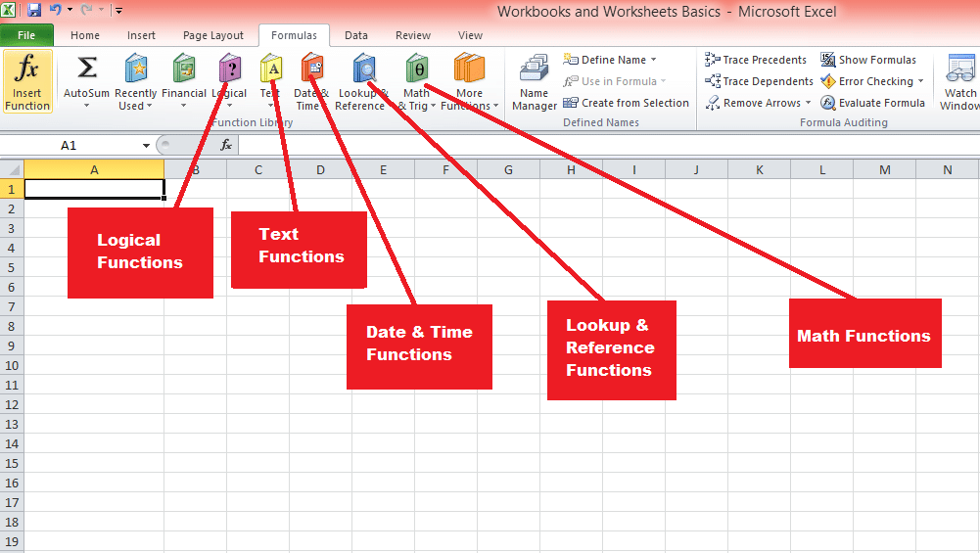Click Remove Arrows
The width and height of the screenshot is (980, 553).
click(753, 103)
